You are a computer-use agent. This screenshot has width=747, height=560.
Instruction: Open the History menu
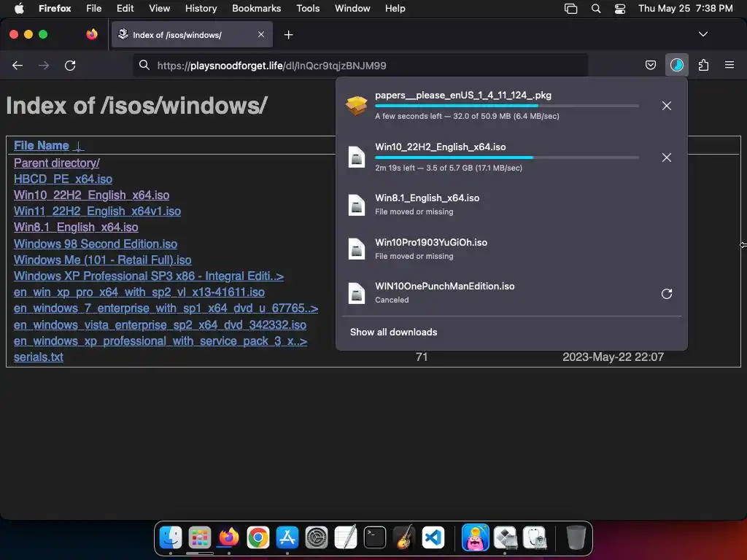(x=201, y=8)
